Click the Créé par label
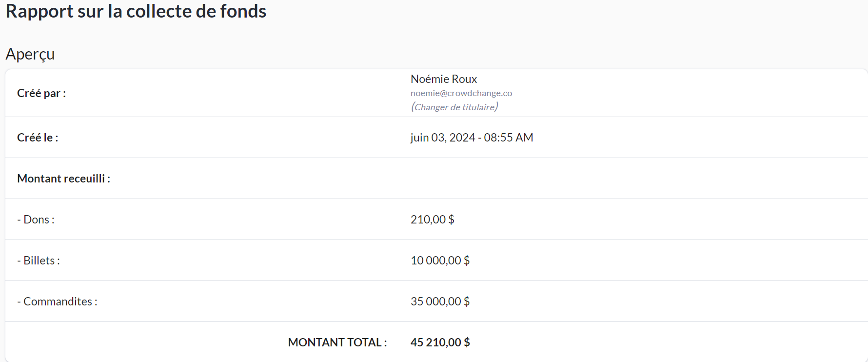868x362 pixels. pos(41,93)
